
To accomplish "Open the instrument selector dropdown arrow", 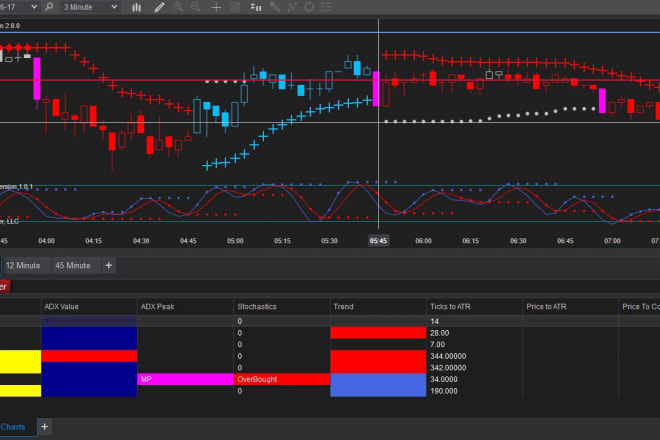I will click(x=34, y=7).
